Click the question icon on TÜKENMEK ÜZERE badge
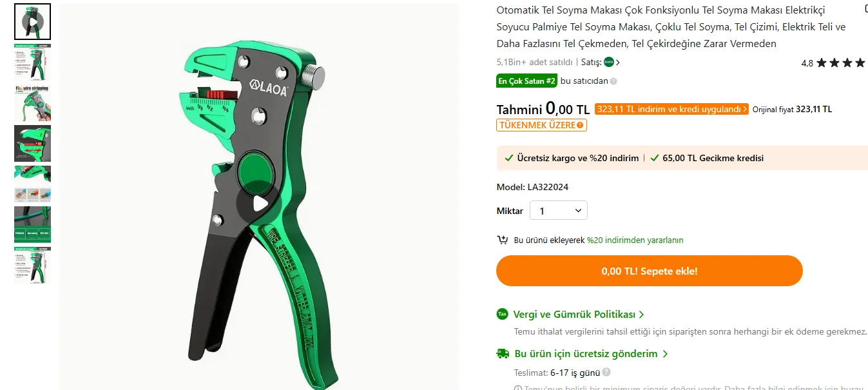Viewport: 868px width, 390px height. point(580,125)
